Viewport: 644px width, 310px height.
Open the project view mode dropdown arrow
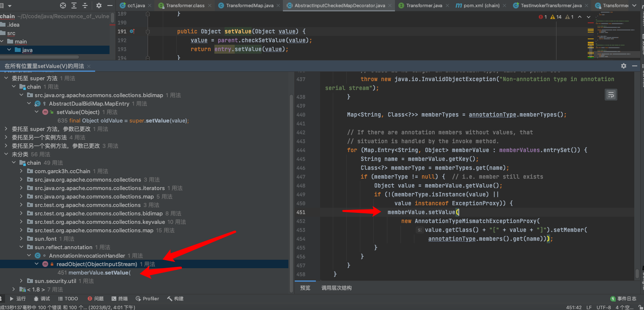[10, 6]
